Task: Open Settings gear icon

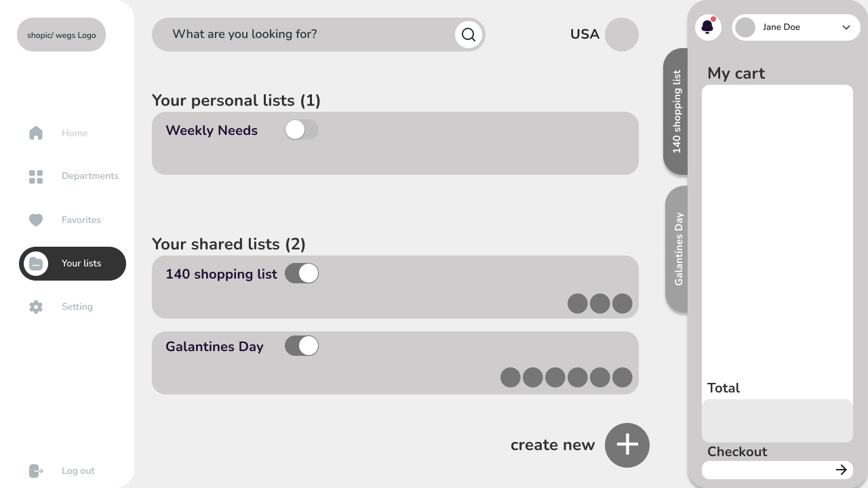Action: pos(36,307)
